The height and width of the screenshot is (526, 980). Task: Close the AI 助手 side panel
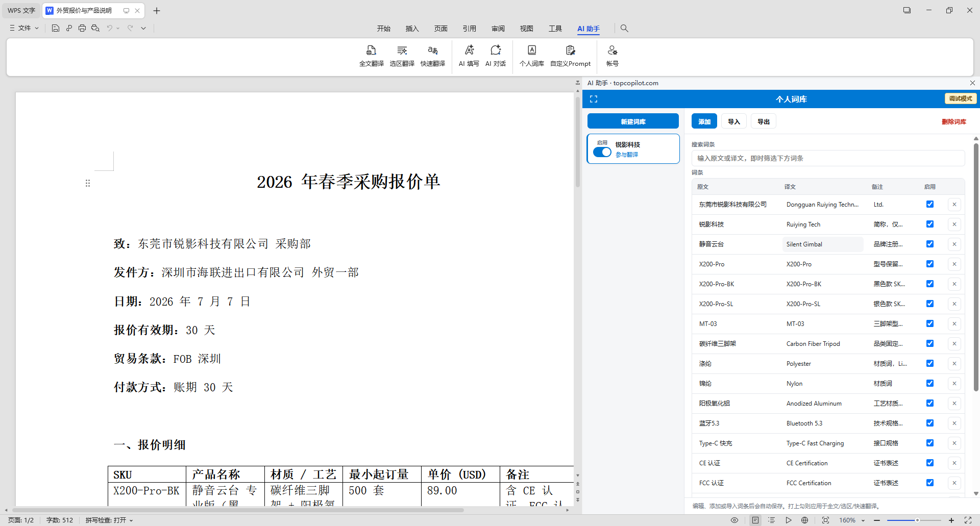click(972, 83)
